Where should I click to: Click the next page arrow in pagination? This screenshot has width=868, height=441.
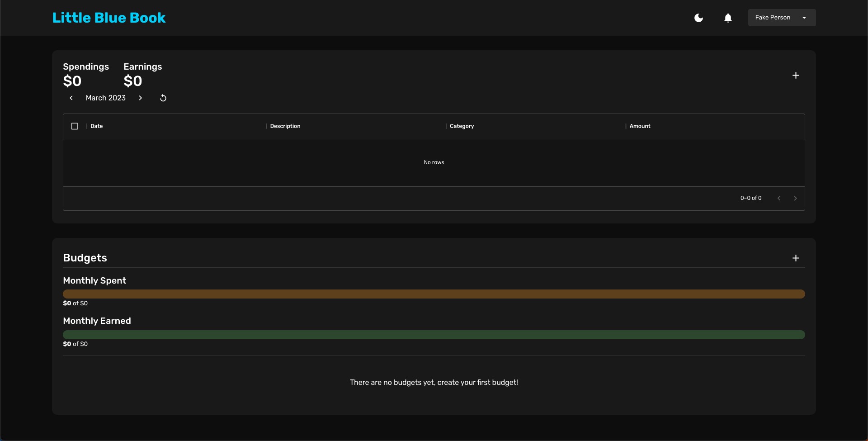click(795, 198)
